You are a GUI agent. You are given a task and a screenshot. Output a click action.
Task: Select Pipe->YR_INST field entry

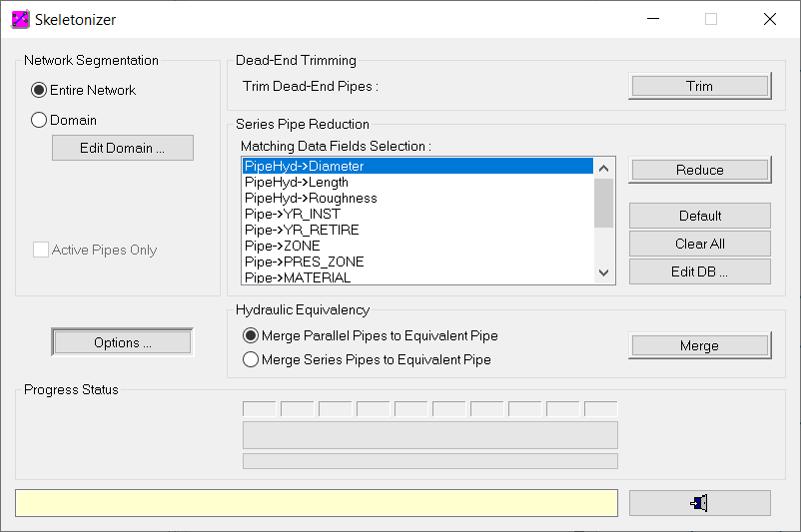coord(417,214)
